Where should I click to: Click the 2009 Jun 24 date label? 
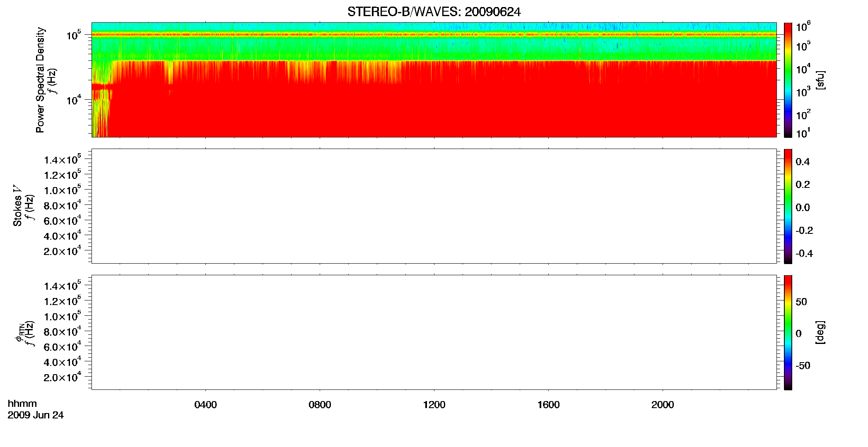pyautogui.click(x=36, y=415)
